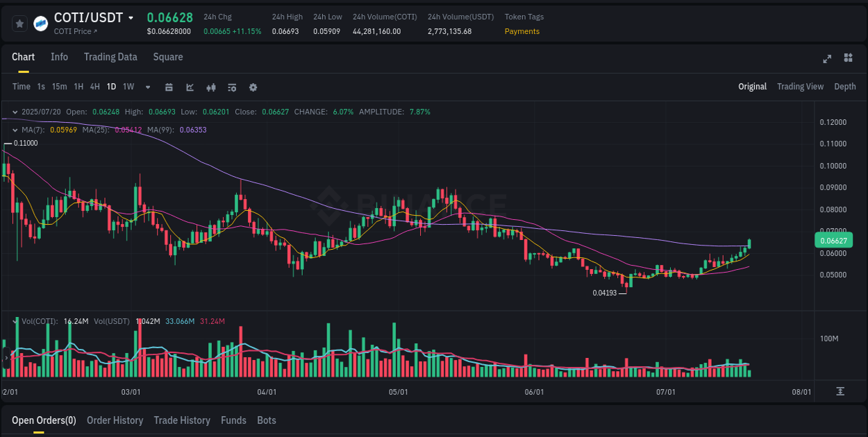Open the Order History tab
Screen dimensions: 868x437
tap(115, 420)
